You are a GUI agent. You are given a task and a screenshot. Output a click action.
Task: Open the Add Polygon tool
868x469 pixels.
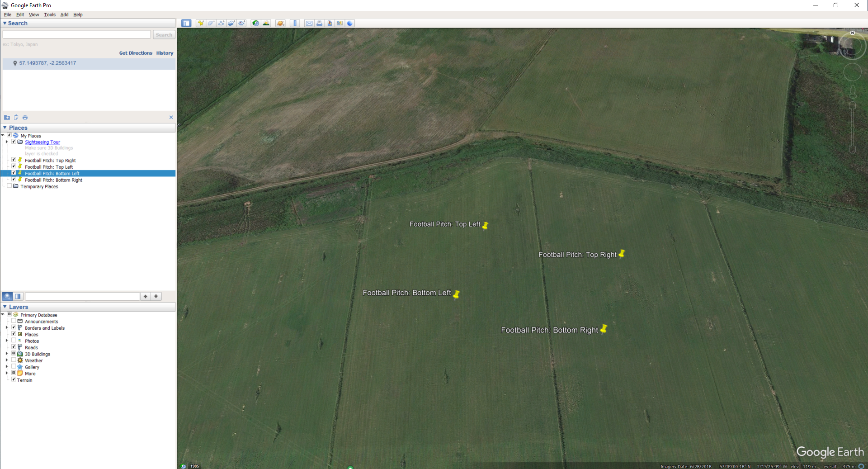click(211, 23)
